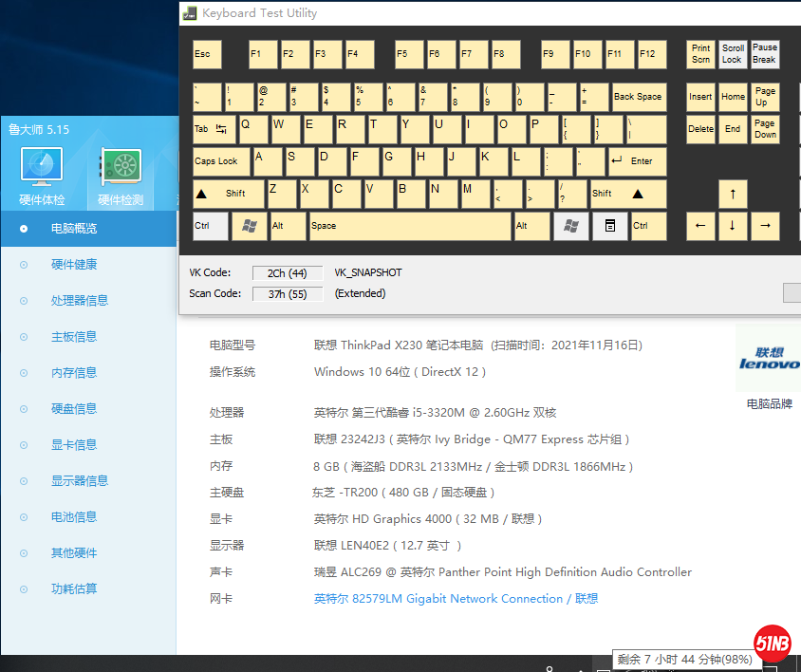This screenshot has height=672, width=801.
Task: Click the Lenovo brand logo
Action: 769,358
